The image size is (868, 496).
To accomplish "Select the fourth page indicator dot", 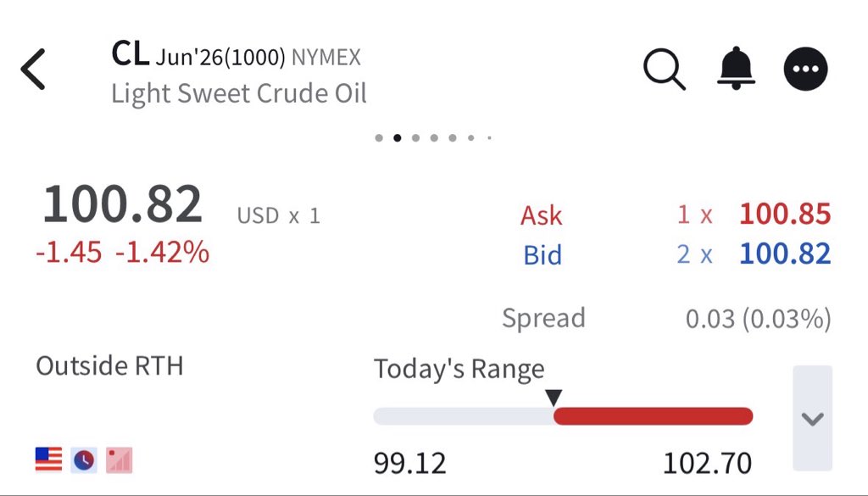I will pos(434,138).
